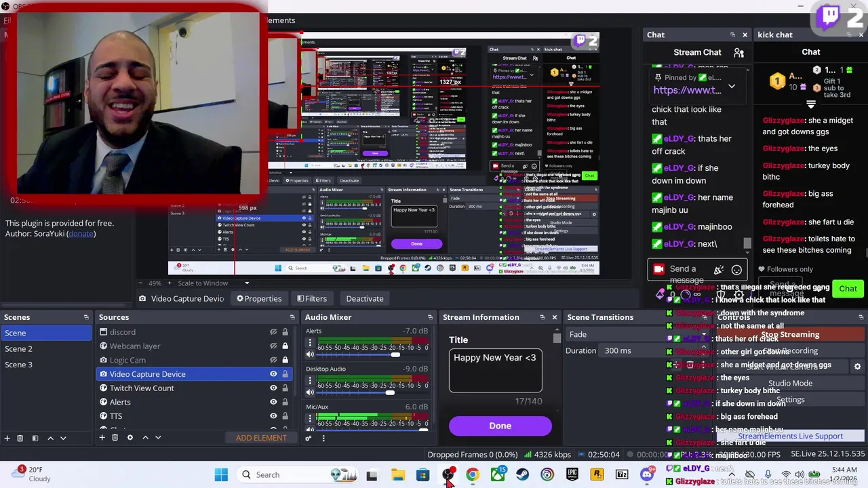The width and height of the screenshot is (868, 488).
Task: Move the selected scene down
Action: (x=63, y=438)
